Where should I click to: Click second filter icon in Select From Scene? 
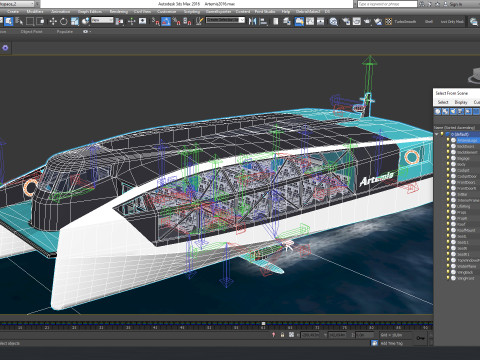445,112
